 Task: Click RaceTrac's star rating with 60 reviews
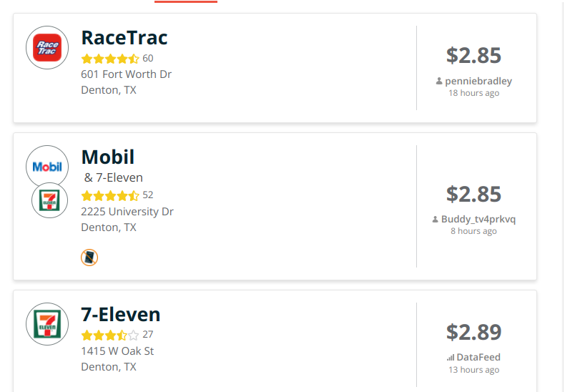point(110,59)
